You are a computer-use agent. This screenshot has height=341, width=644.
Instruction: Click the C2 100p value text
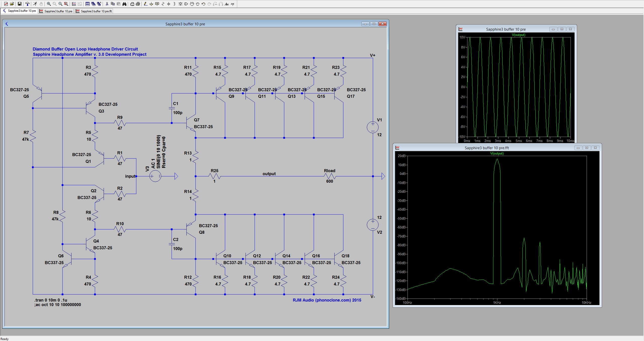point(178,249)
